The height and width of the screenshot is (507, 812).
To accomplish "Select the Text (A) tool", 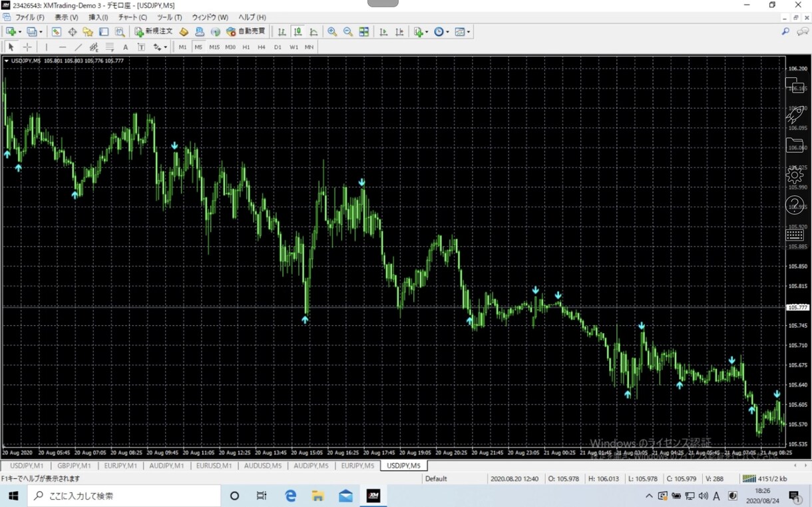I will (125, 47).
